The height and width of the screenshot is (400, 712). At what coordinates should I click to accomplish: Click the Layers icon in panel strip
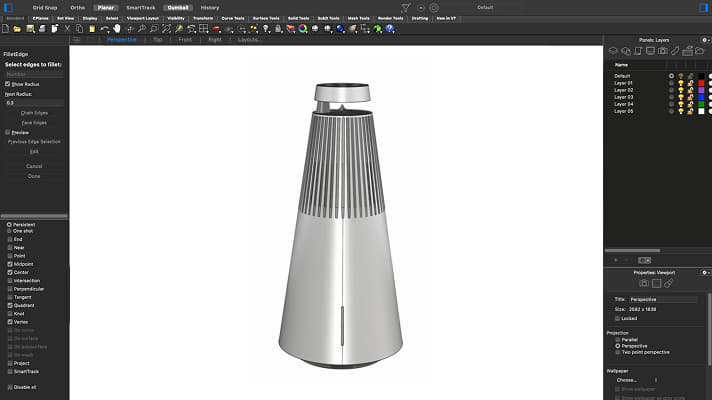tap(613, 51)
